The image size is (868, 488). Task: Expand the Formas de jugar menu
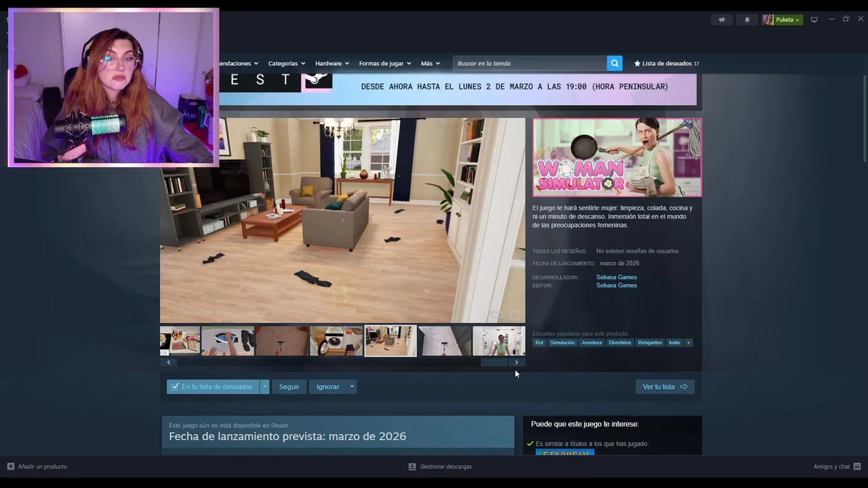(384, 63)
